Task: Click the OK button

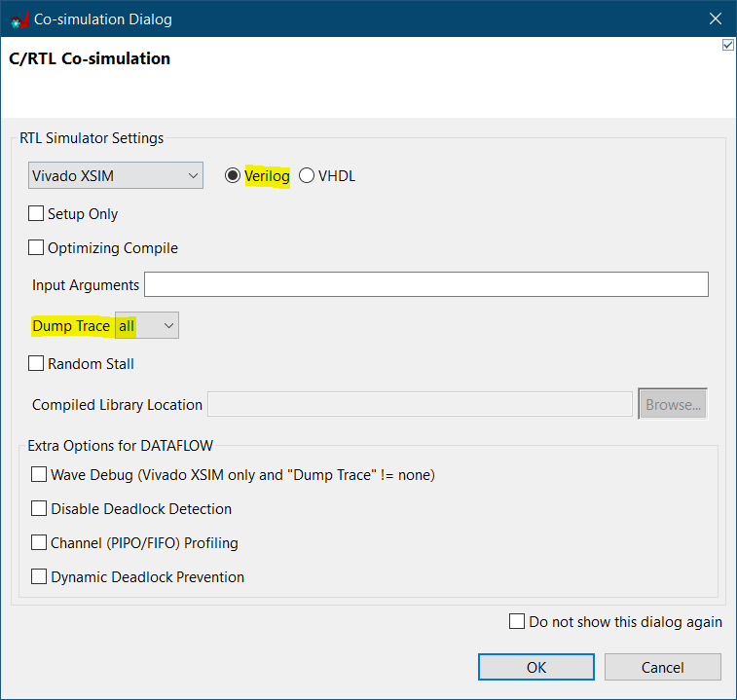Action: (x=536, y=667)
